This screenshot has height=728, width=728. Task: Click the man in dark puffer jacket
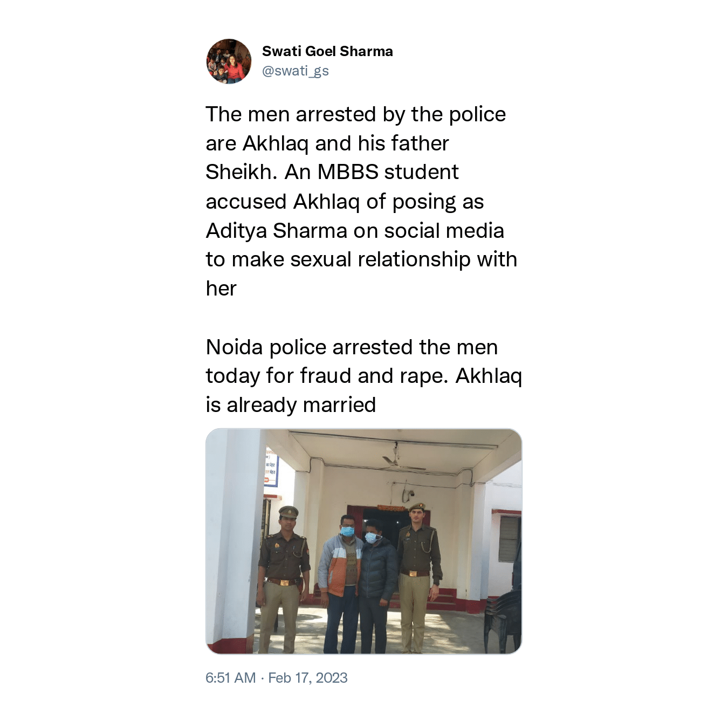[x=377, y=586]
